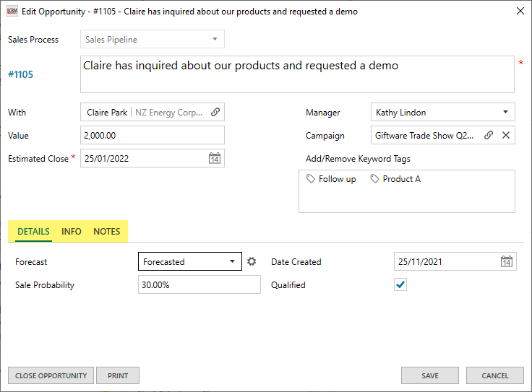
Task: Click the link icon in the Campaign field
Action: 489,135
